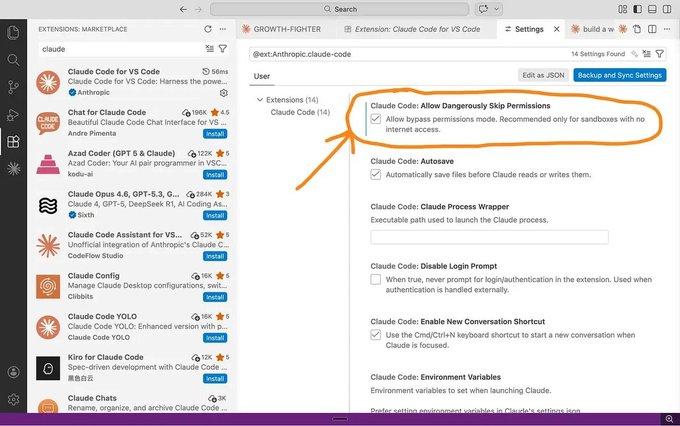
Task: Open the Run and Debug view icon
Action: [x=13, y=115]
